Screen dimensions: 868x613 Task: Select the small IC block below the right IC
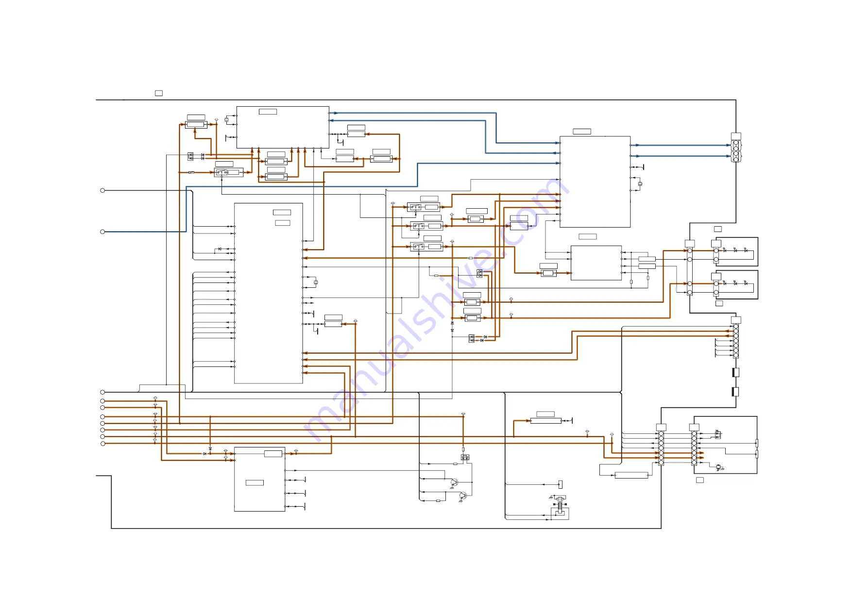(596, 263)
